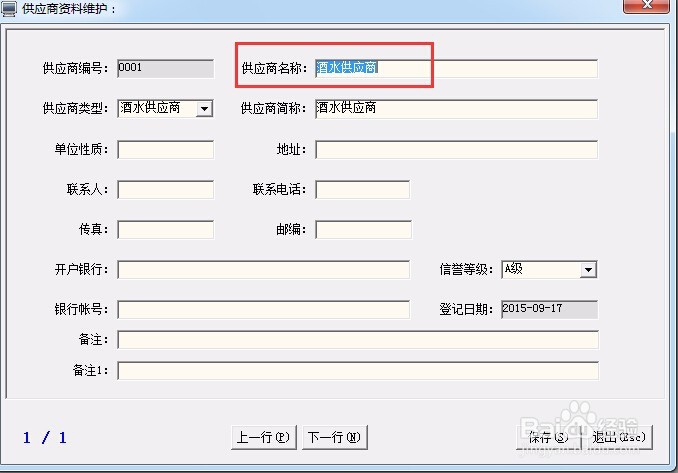
Task: Click the 银行帐号 input field
Action: tap(263, 310)
